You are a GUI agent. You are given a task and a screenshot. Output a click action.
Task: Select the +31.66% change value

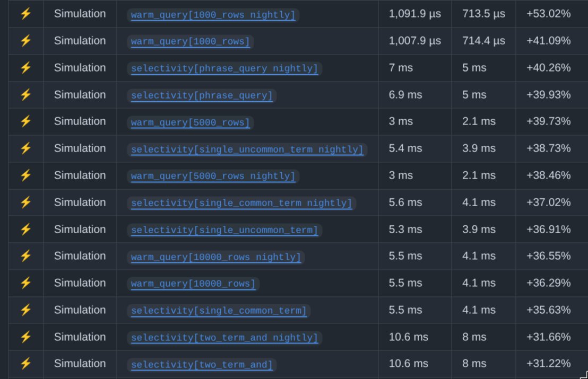coord(549,337)
